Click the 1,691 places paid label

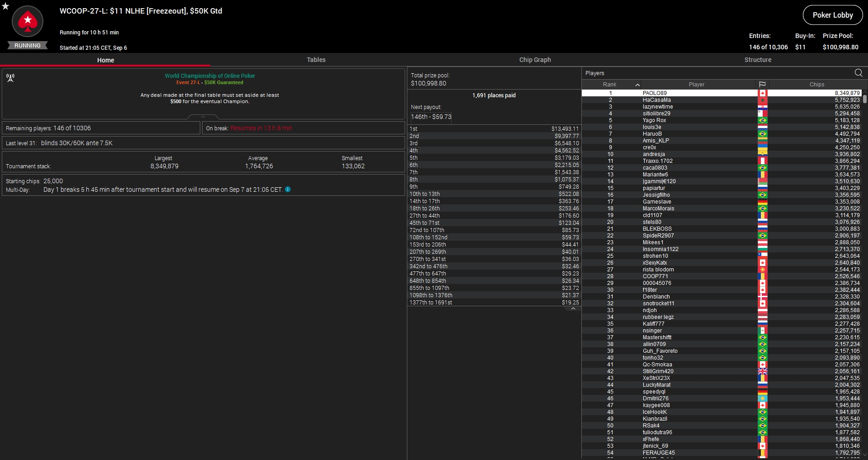(494, 95)
